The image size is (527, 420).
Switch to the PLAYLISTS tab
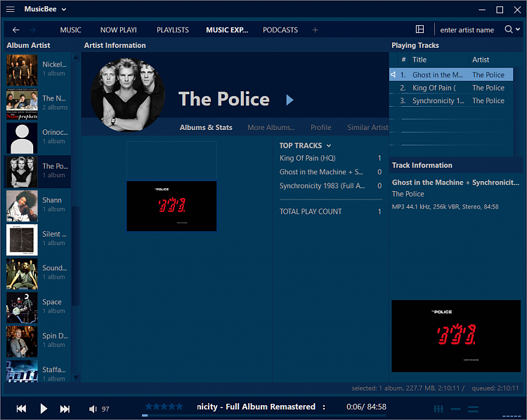173,30
